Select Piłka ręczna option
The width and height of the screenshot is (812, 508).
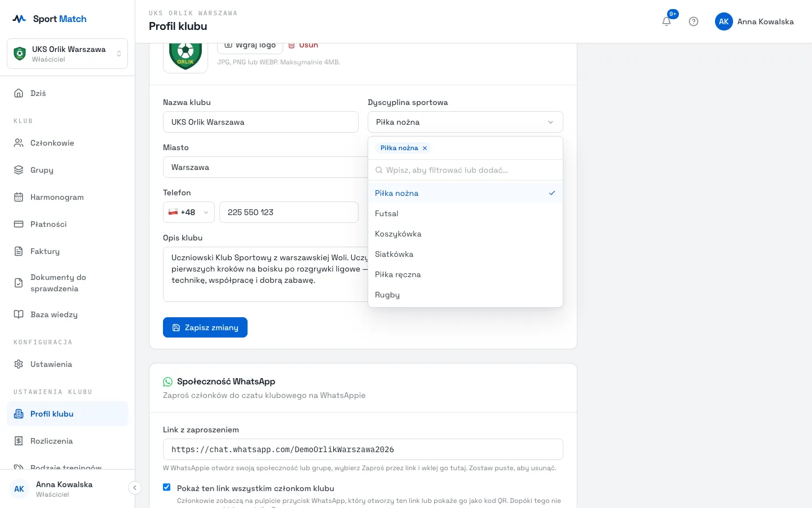(x=465, y=274)
